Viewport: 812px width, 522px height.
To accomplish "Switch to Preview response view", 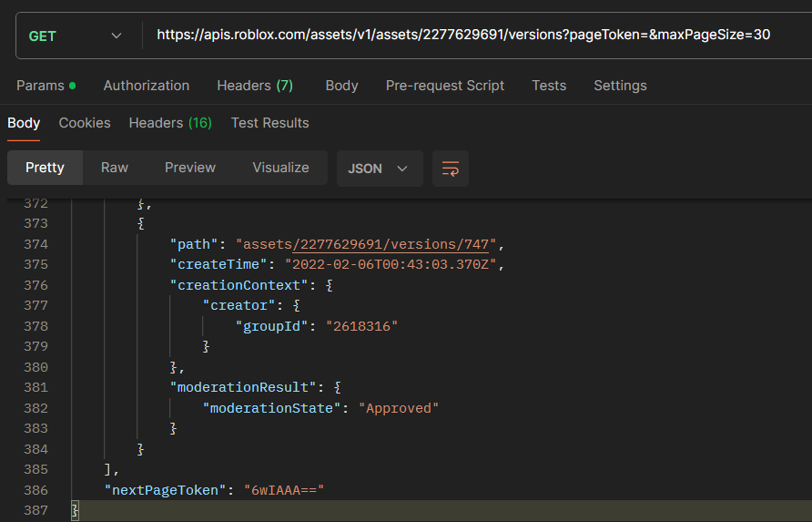I will pos(190,168).
